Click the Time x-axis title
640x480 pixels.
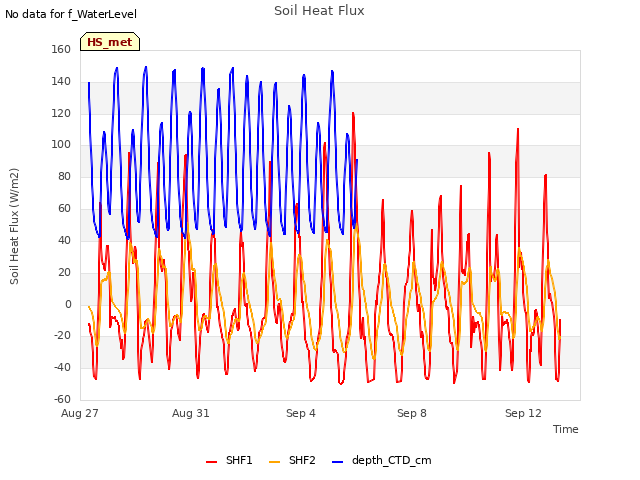click(566, 429)
